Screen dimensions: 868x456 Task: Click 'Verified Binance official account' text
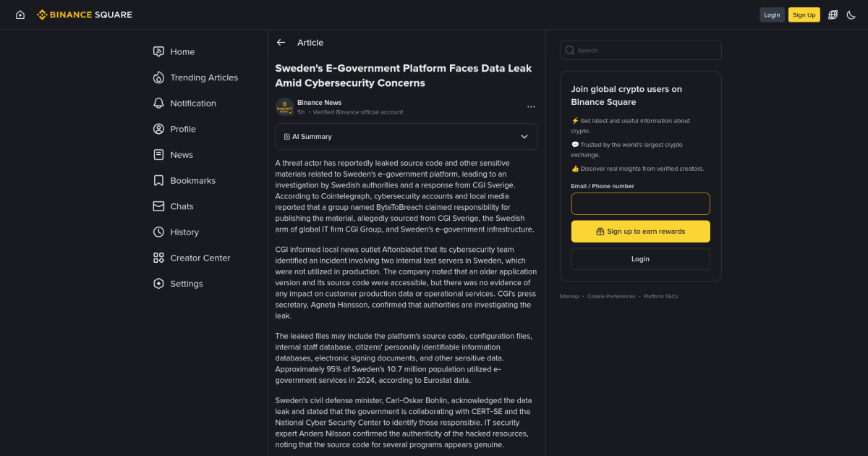(358, 112)
